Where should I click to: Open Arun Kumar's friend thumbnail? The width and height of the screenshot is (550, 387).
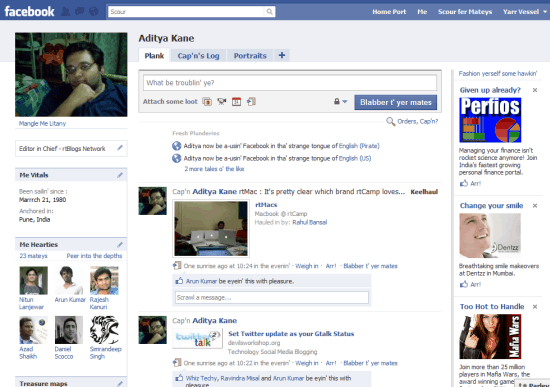tap(69, 280)
